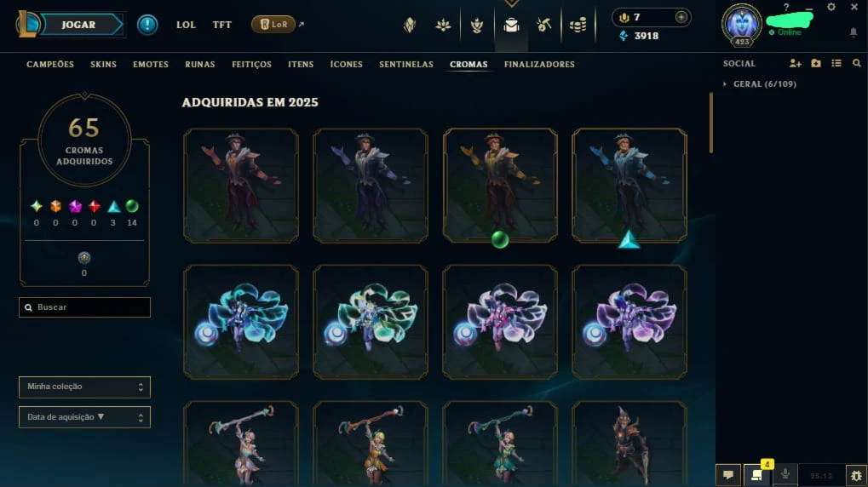This screenshot has height=487, width=868.
Task: Open the Data de aquisição sort dropdown
Action: click(84, 417)
